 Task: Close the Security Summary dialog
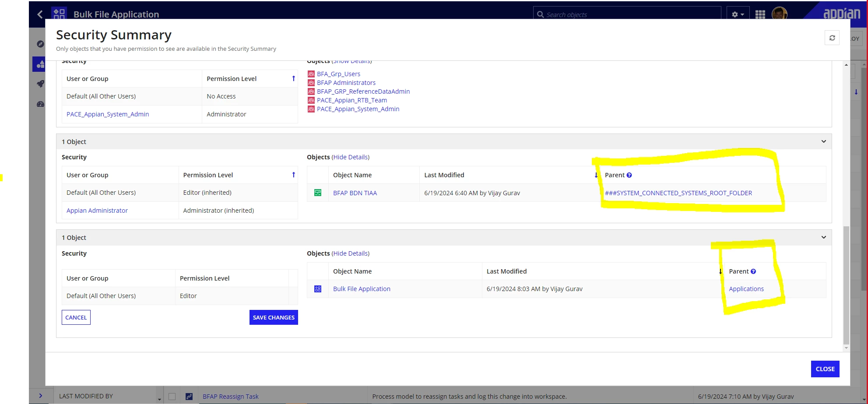tap(825, 369)
